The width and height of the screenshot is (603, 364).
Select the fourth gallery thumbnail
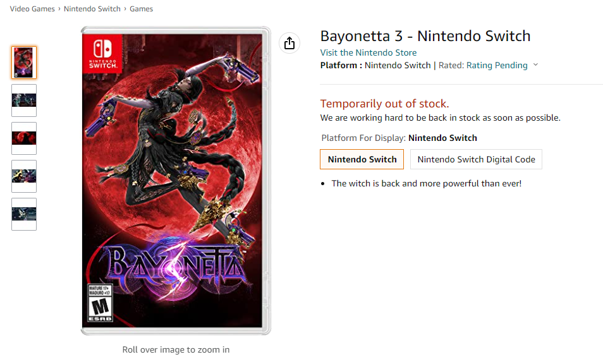[24, 176]
